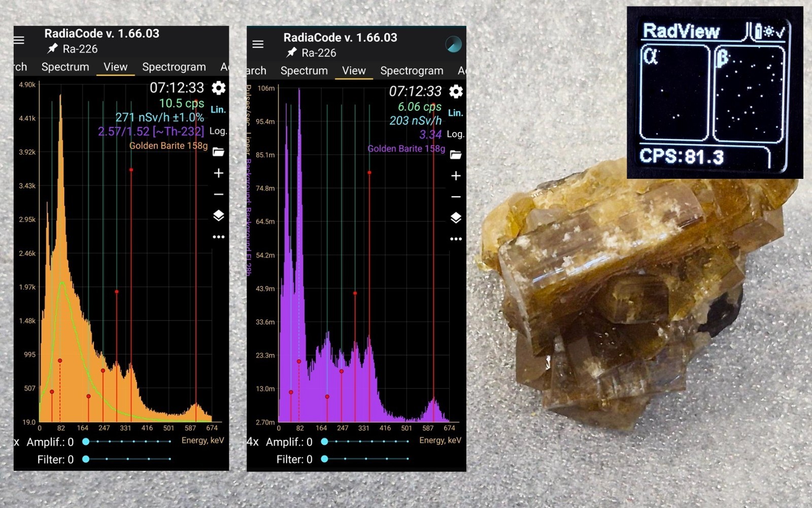Open folder icon in left orange spectrum
Viewport: 812px width, 508px height.
point(218,151)
